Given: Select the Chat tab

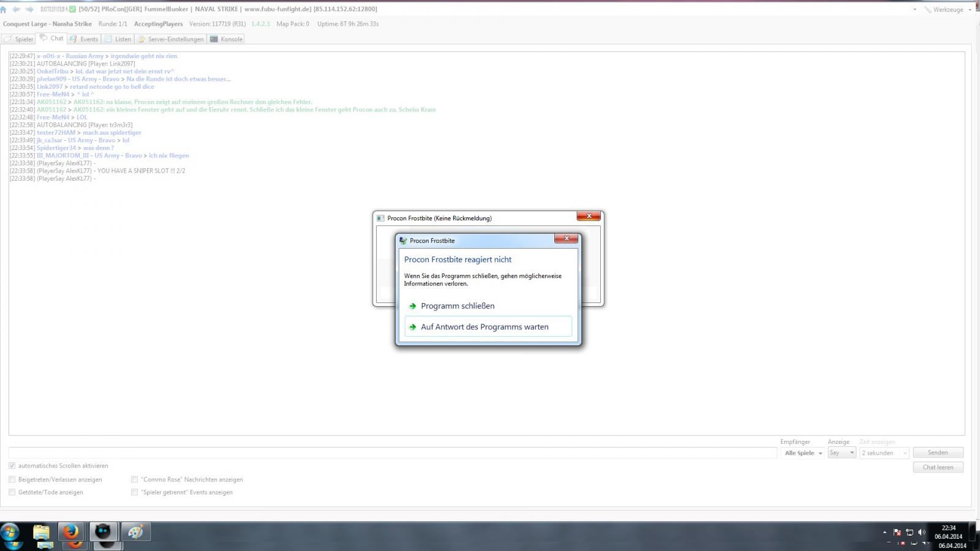Looking at the screenshot, I should [x=52, y=38].
